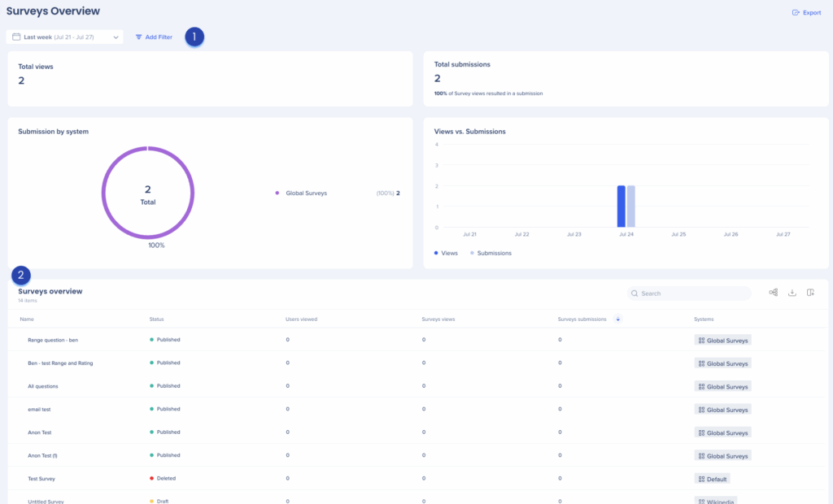Select the Global Surveys tag on Range question - ben
833x504 pixels.
pyautogui.click(x=722, y=340)
